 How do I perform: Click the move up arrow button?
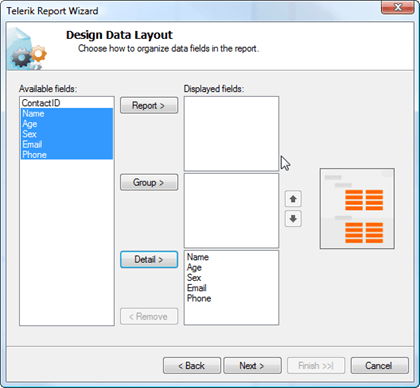pyautogui.click(x=293, y=199)
